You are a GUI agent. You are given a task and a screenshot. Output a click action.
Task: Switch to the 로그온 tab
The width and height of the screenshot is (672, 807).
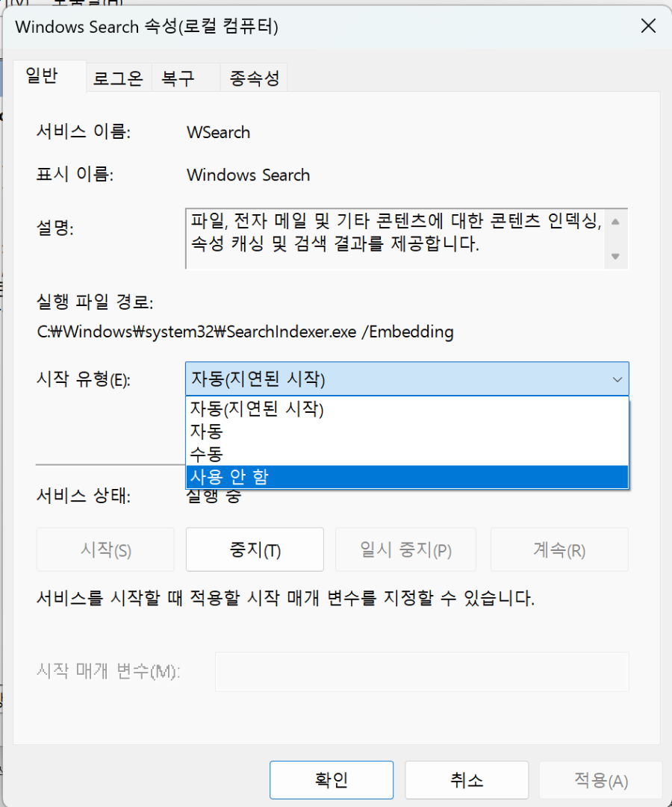tap(117, 77)
